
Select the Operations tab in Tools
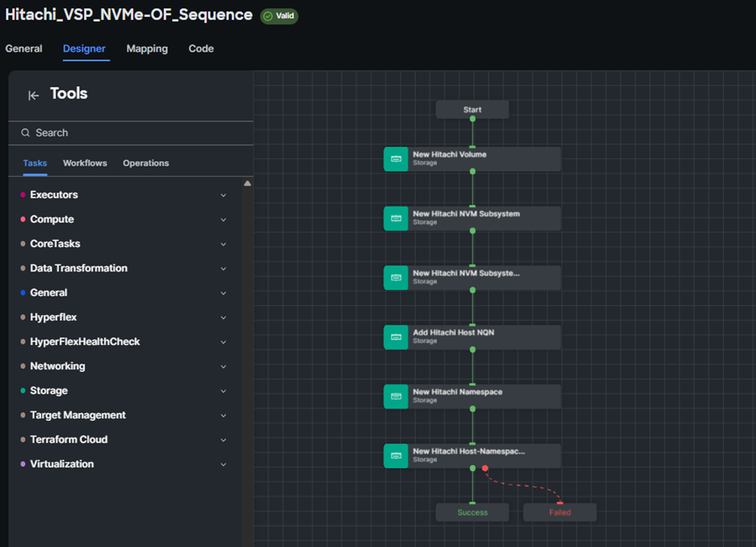coord(145,163)
